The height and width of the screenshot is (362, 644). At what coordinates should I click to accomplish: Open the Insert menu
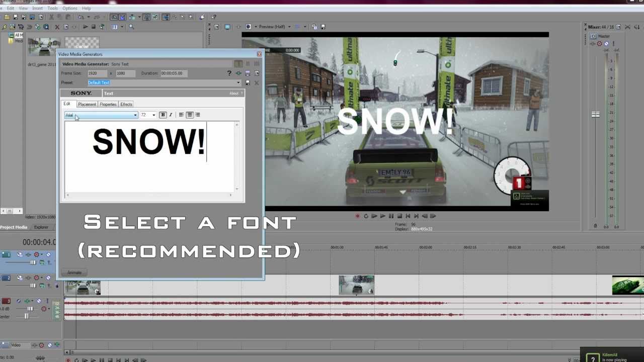(37, 9)
